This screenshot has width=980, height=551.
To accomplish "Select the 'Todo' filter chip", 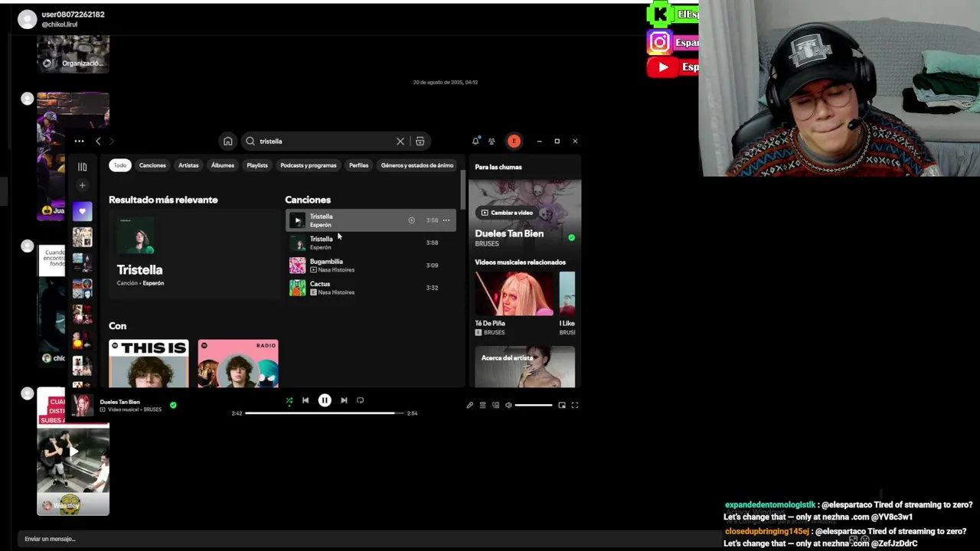I will coord(120,165).
